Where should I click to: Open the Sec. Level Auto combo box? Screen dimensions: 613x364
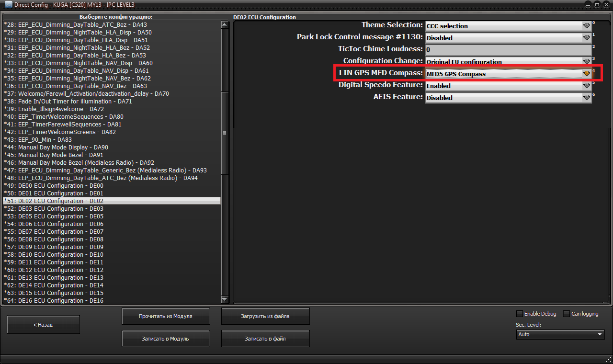click(560, 334)
